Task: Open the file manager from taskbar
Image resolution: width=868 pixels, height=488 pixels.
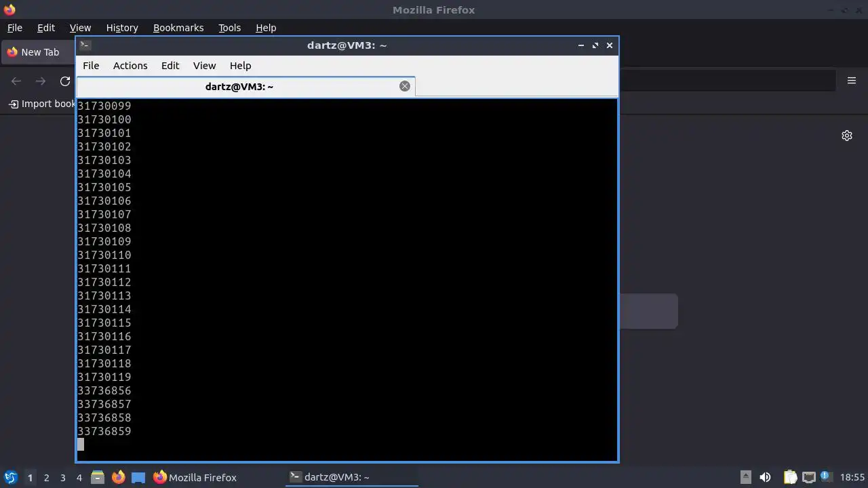Action: [98, 477]
